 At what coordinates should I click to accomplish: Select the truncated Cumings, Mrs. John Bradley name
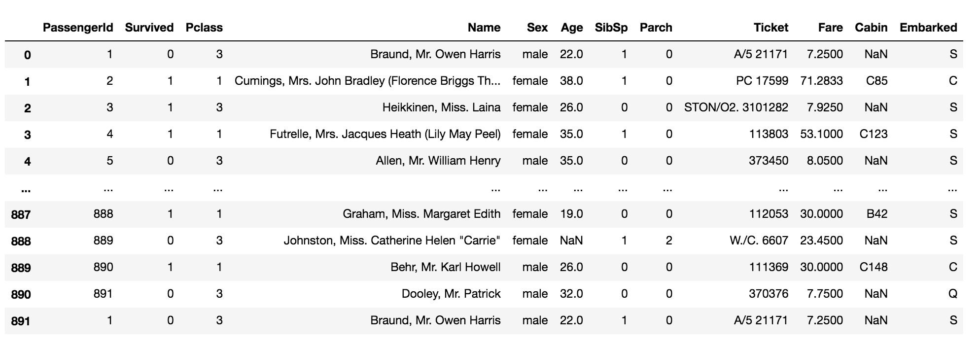pyautogui.click(x=367, y=81)
